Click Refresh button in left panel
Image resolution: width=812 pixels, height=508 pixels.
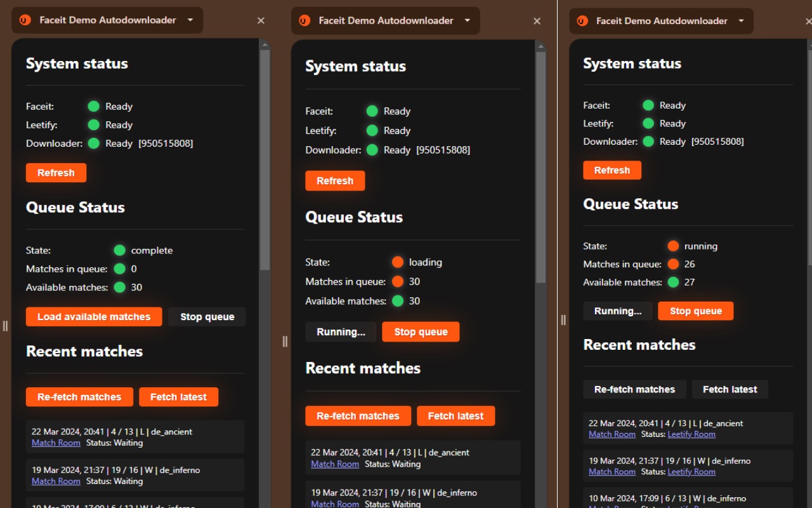click(x=56, y=173)
